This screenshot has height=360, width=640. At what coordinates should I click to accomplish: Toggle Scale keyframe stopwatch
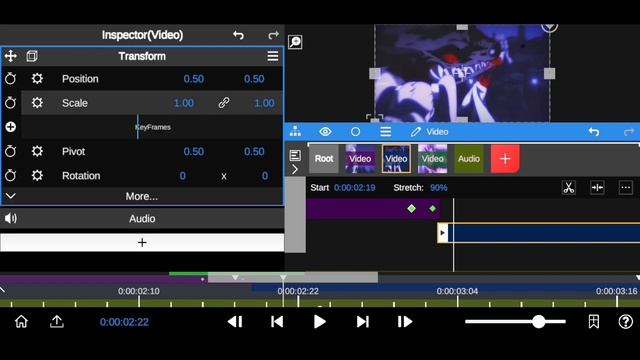[11, 102]
